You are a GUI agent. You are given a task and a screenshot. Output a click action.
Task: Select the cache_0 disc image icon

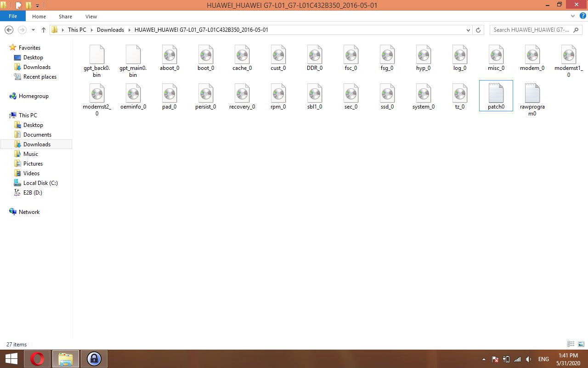tap(242, 54)
